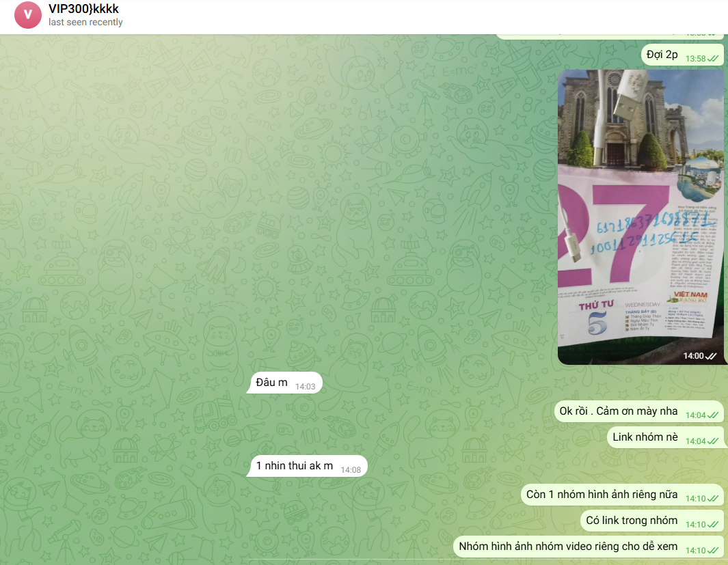Click the 14:08 timestamp on incoming message
728x565 pixels.
click(350, 470)
